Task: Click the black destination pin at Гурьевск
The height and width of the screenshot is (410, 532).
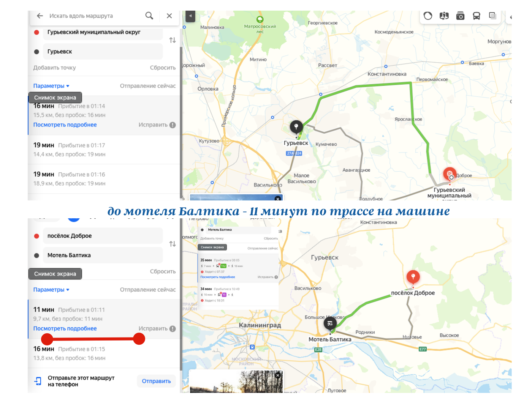Action: click(x=296, y=127)
